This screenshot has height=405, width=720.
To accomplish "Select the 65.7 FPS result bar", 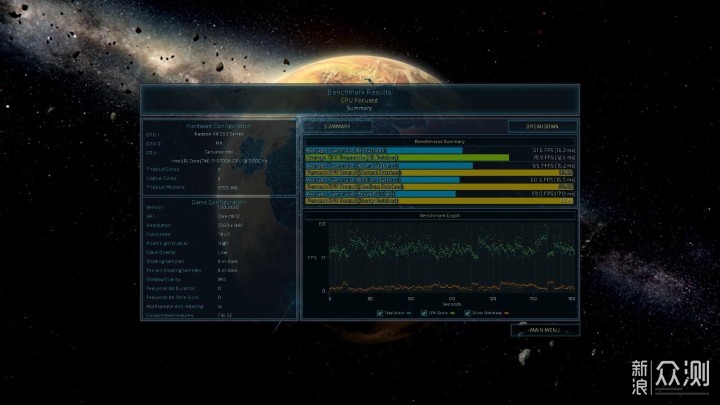I will (x=388, y=165).
